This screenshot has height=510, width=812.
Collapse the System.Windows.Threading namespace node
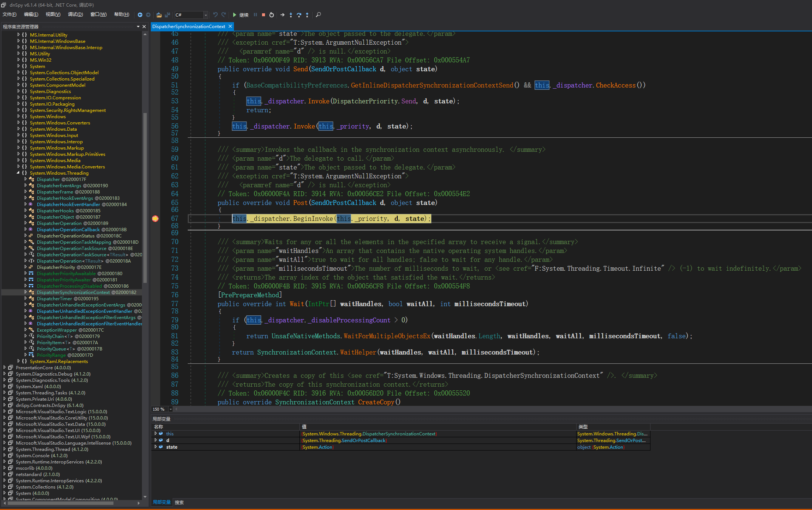point(18,173)
